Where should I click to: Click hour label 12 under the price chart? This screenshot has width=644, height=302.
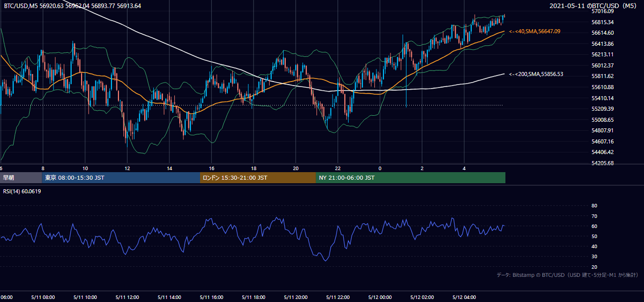[x=127, y=169]
